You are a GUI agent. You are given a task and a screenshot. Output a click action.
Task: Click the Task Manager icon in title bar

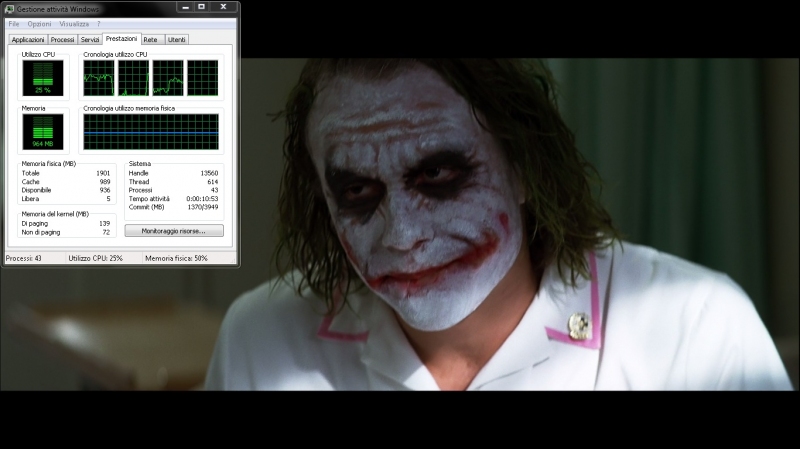click(9, 8)
